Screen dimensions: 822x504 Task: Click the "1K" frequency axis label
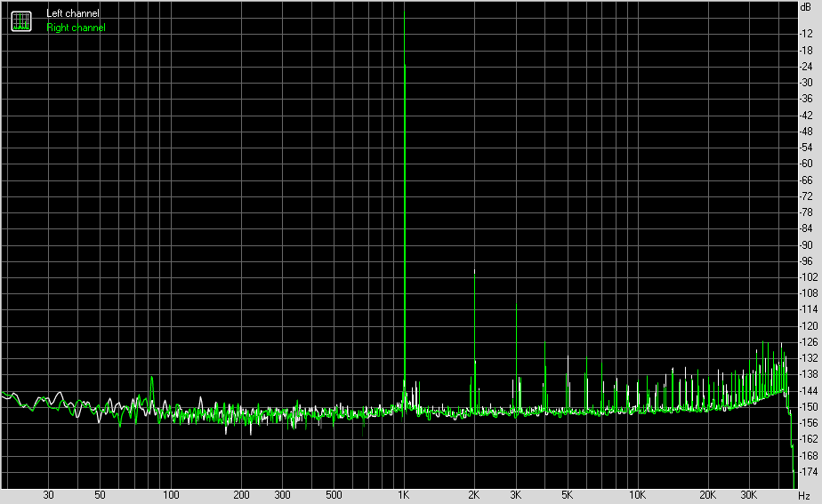point(403,494)
